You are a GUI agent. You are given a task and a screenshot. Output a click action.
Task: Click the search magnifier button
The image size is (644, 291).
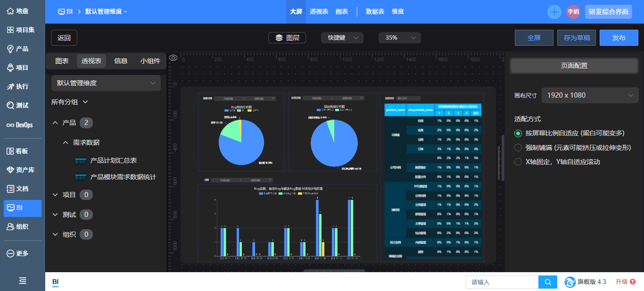pyautogui.click(x=548, y=282)
